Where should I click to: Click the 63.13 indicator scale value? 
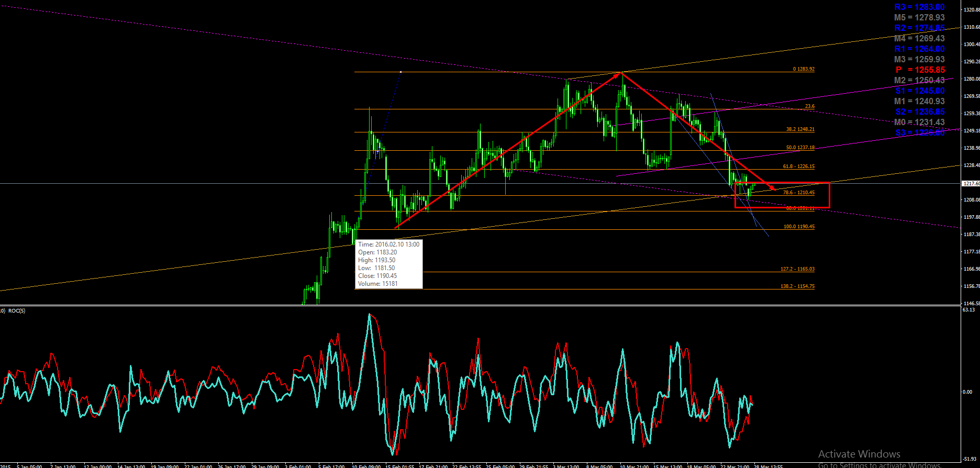click(968, 310)
